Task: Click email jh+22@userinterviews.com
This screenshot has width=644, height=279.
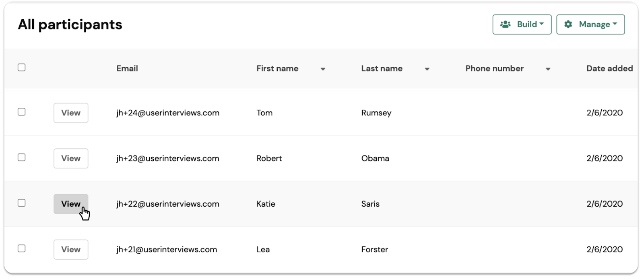Action: 168,204
